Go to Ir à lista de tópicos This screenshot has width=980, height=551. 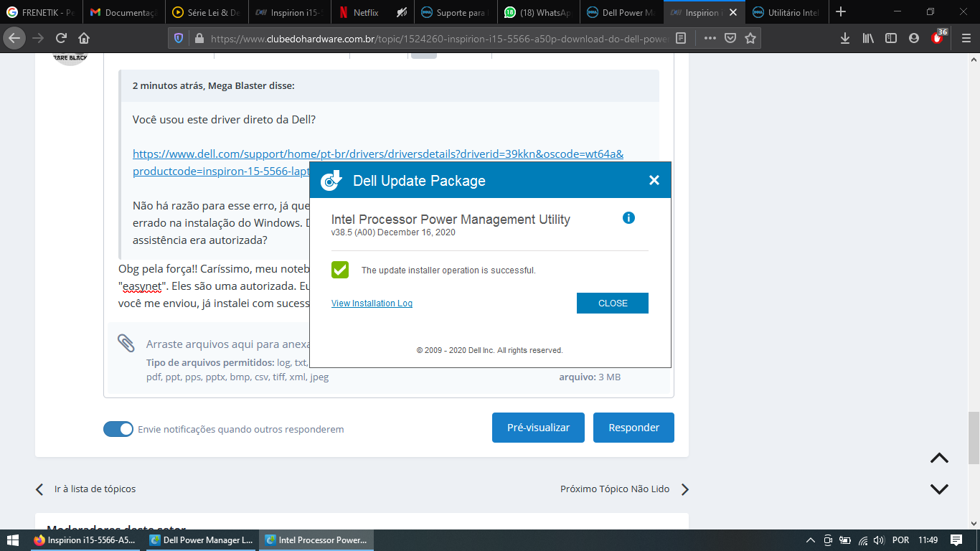point(86,489)
